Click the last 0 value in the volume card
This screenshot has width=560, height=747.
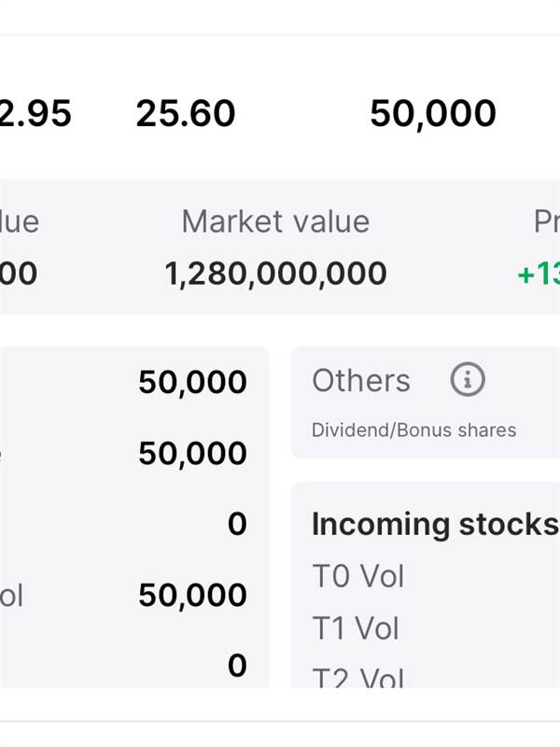tap(237, 665)
